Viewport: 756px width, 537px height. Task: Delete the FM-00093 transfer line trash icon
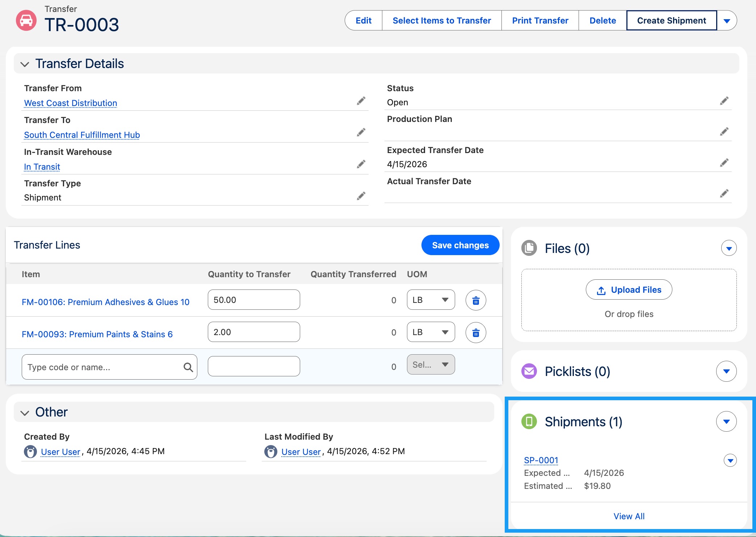(x=476, y=333)
